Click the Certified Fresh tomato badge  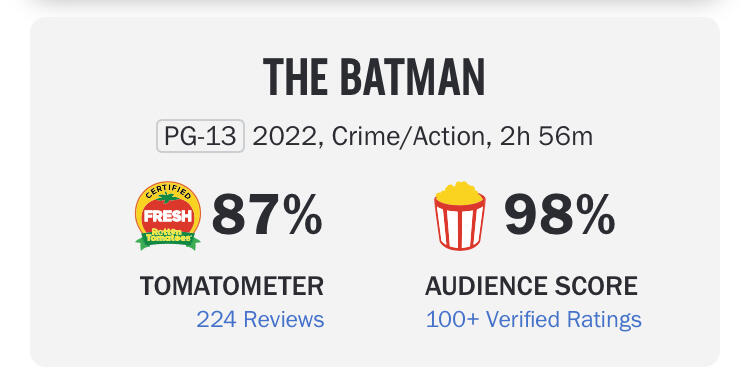168,216
